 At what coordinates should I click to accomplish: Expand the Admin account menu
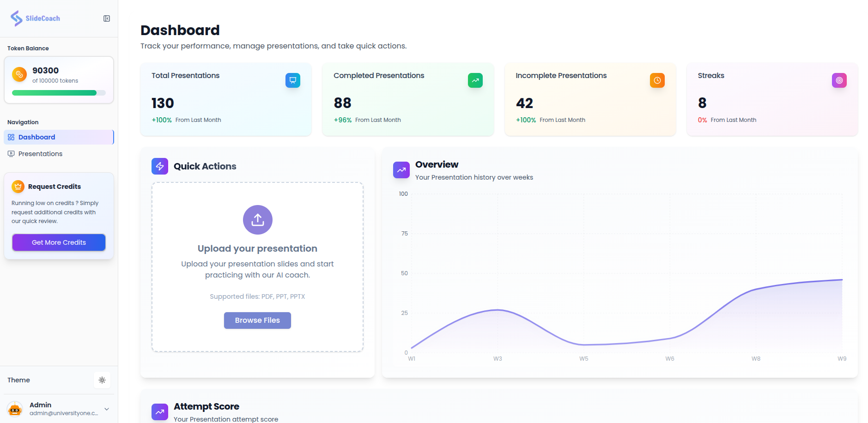[x=107, y=409]
